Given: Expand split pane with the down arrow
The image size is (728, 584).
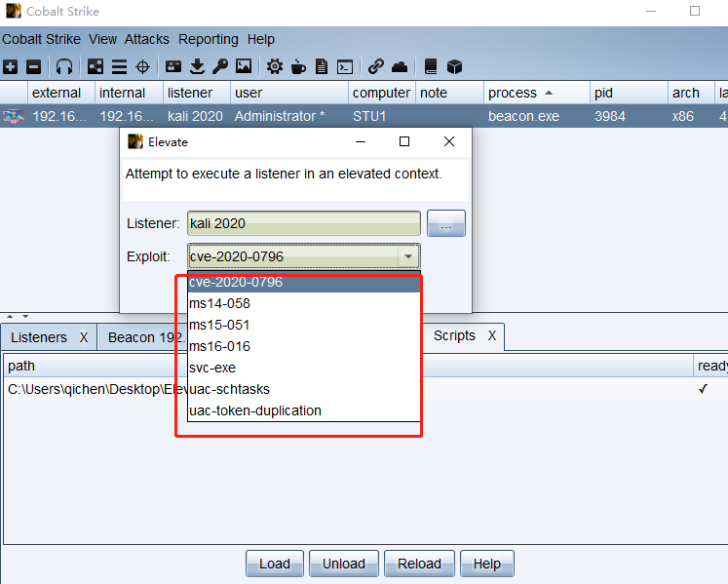Looking at the screenshot, I should tap(25, 317).
